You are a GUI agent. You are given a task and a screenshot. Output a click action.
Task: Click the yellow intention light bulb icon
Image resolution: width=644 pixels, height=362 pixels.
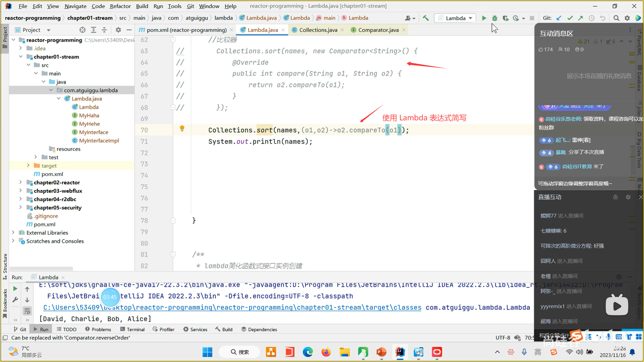[182, 128]
